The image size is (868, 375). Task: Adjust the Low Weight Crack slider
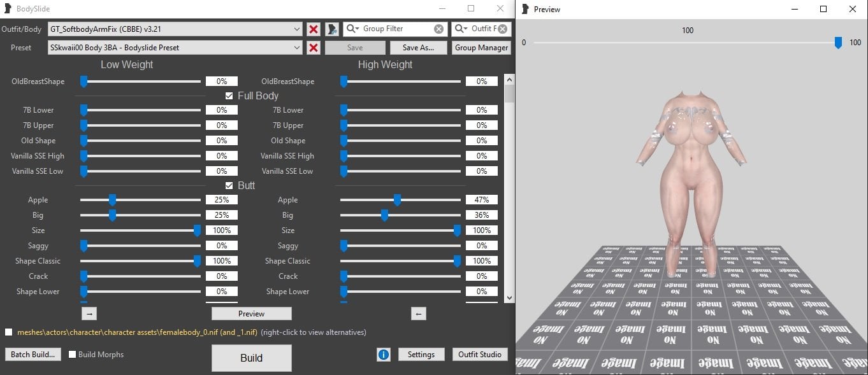pos(83,276)
